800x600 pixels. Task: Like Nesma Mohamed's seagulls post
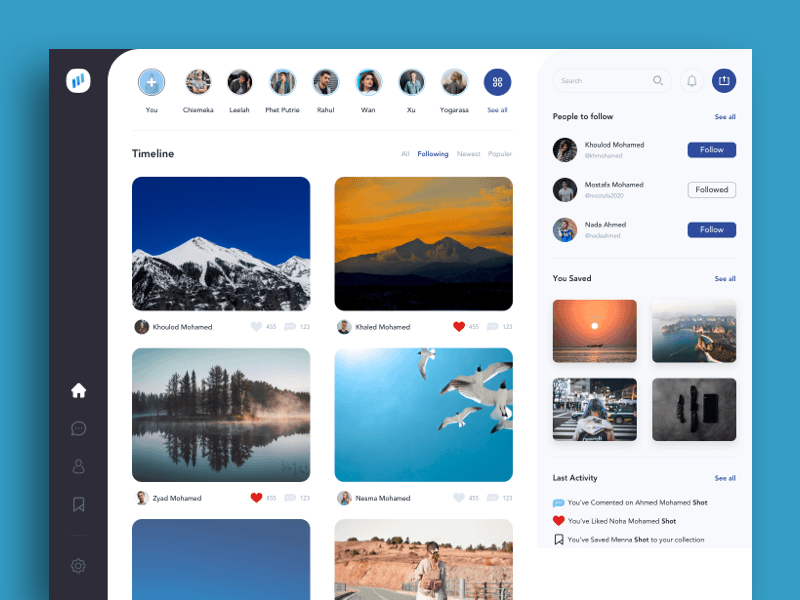tap(459, 497)
